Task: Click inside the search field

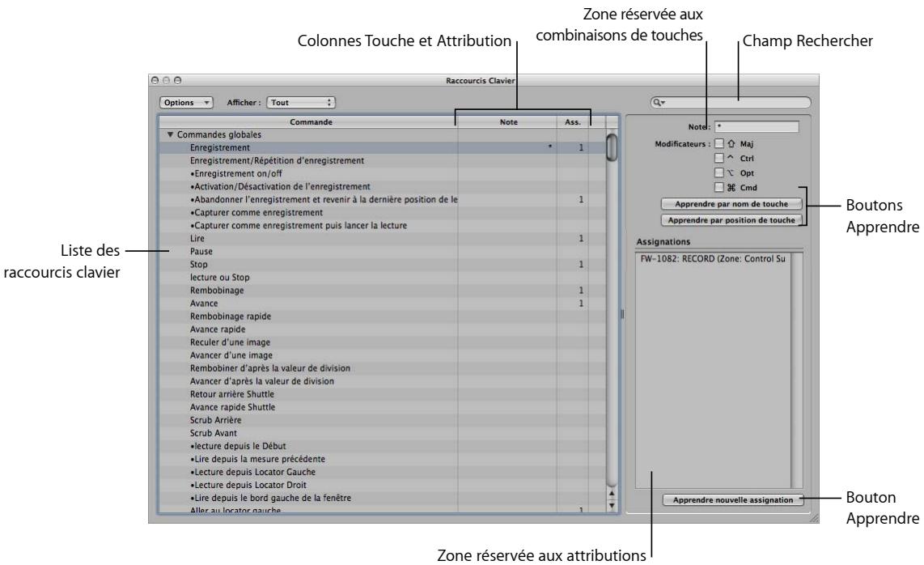Action: tap(731, 103)
